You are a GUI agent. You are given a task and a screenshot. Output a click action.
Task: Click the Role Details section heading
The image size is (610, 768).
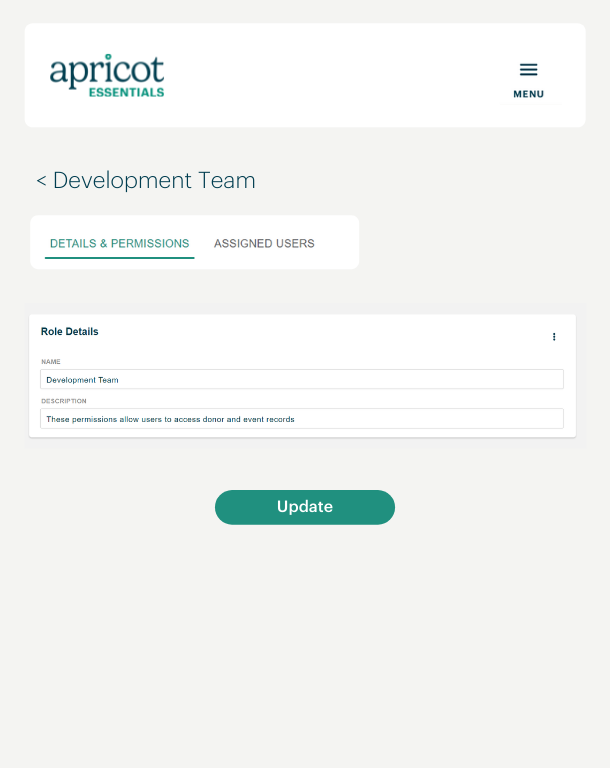[70, 331]
